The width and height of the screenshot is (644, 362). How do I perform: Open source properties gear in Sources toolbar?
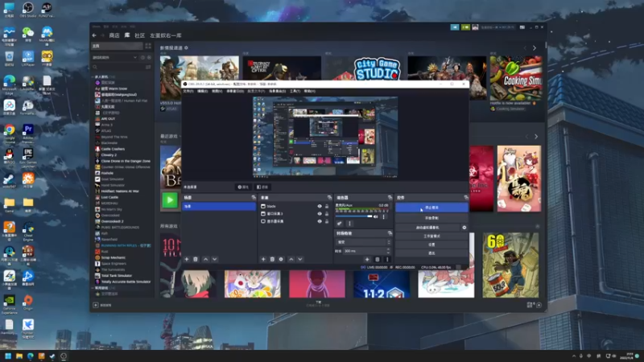click(x=281, y=259)
